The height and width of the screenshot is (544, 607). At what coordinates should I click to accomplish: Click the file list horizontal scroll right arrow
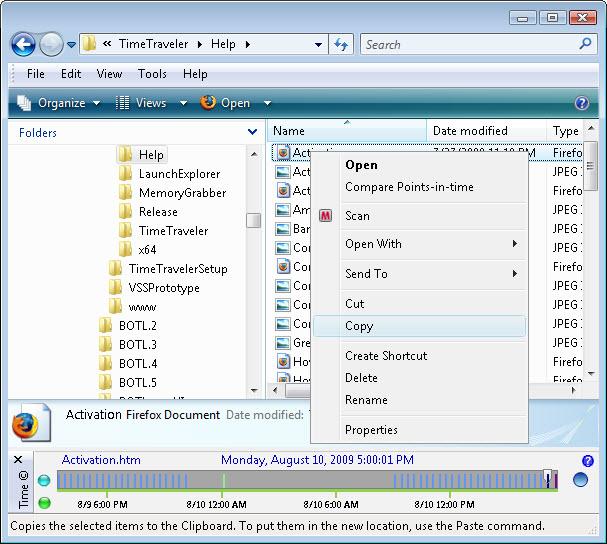click(574, 390)
